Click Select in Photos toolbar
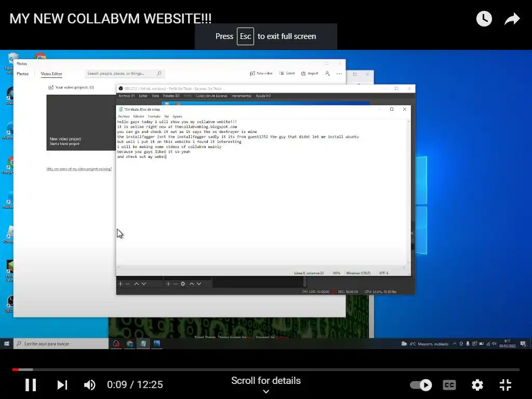Screen dimensions: 532x399 [287, 73]
